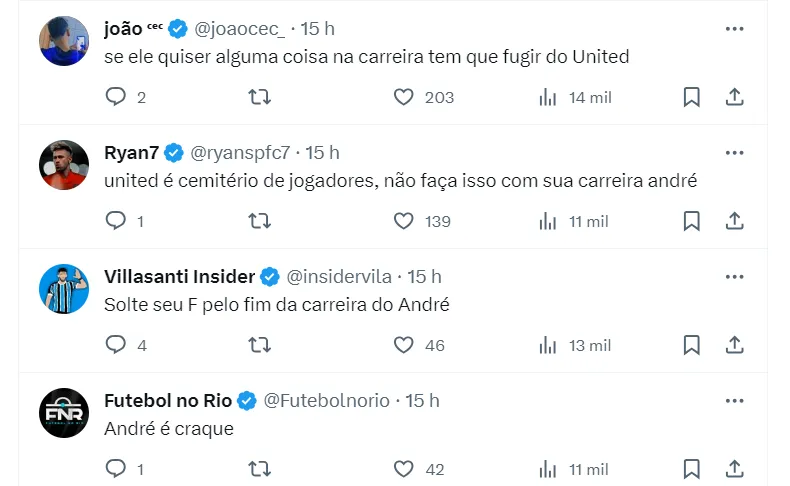
Task: Open the @Futebolnorio handle link
Action: [x=326, y=400]
